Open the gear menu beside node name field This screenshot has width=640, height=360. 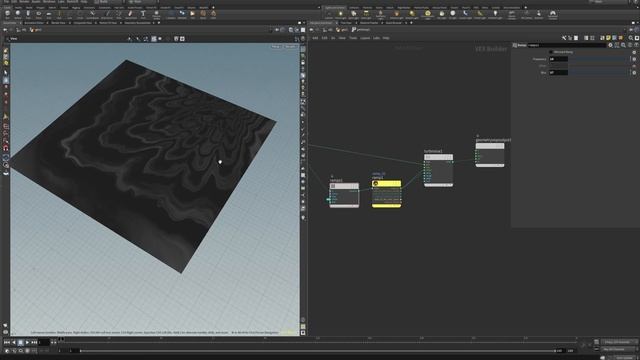610,45
